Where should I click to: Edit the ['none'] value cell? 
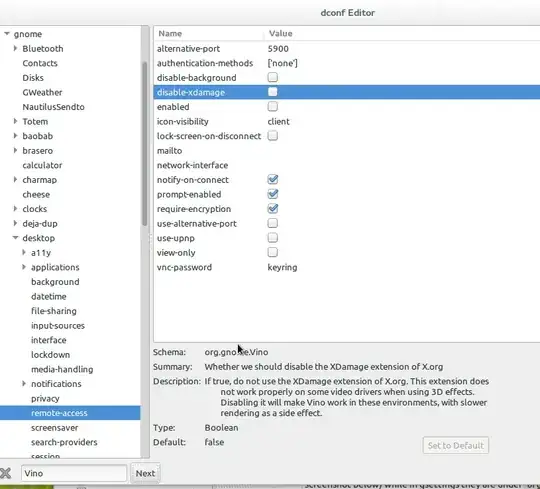coord(282,63)
